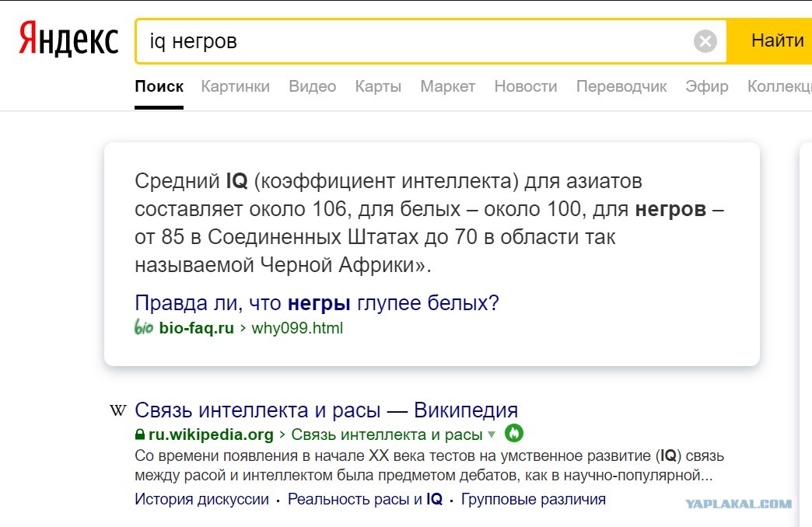Open the Связь интеллекта и расы breadcrumb link
Image resolution: width=812 pixels, height=527 pixels.
tap(387, 435)
